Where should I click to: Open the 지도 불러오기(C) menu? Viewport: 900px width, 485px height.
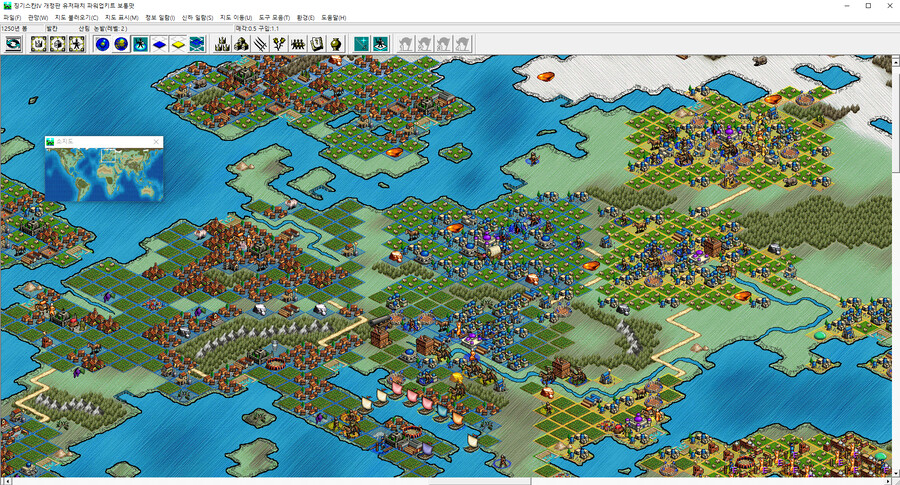[x=76, y=18]
